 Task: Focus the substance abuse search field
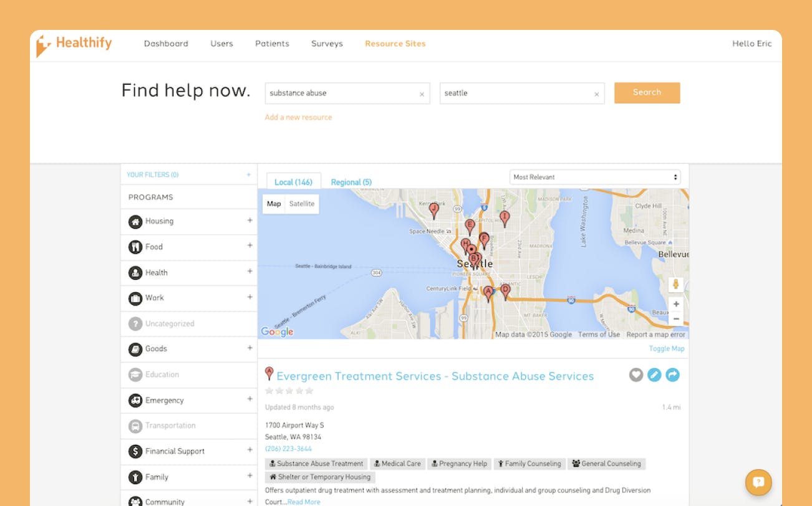tap(347, 93)
